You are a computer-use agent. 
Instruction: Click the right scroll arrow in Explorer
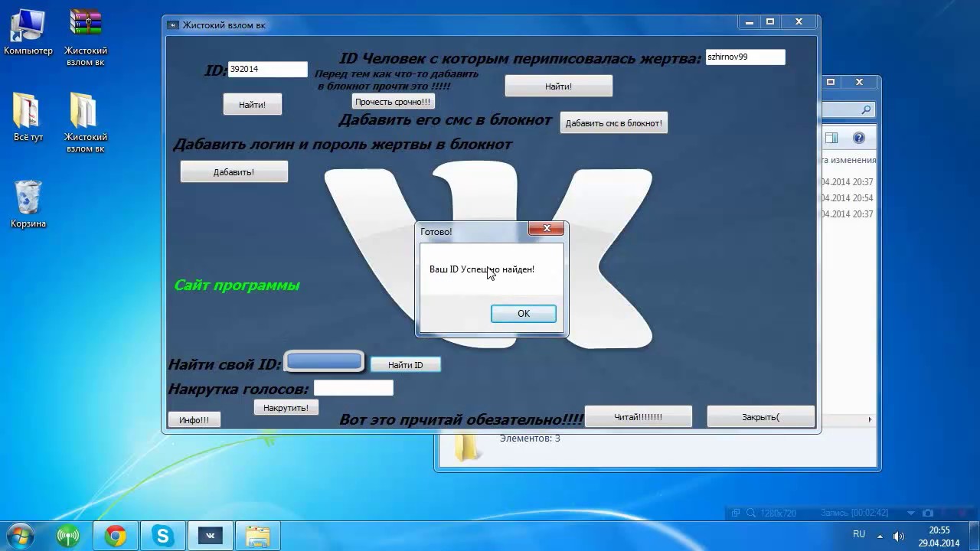click(x=869, y=419)
